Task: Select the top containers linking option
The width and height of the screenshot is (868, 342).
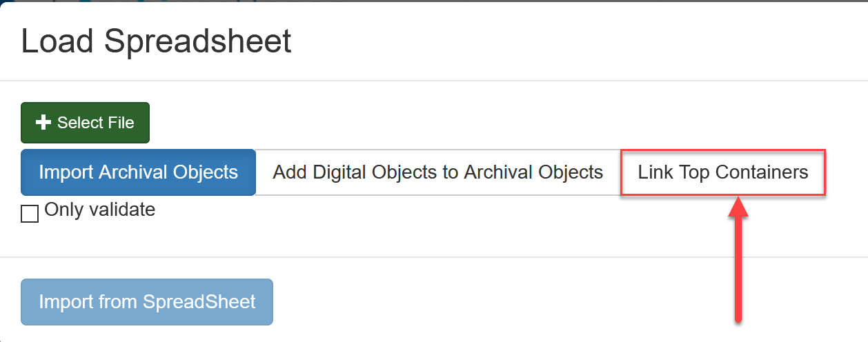Action: coord(722,172)
